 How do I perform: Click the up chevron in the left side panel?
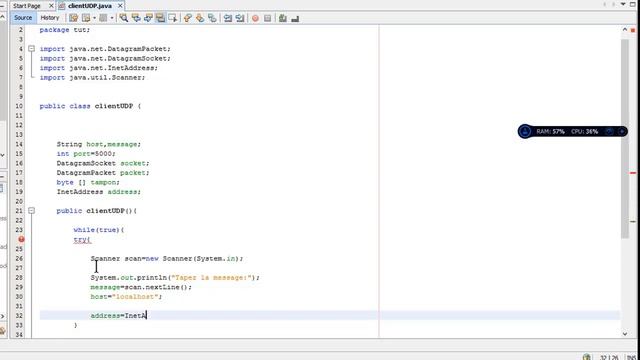click(x=2, y=17)
